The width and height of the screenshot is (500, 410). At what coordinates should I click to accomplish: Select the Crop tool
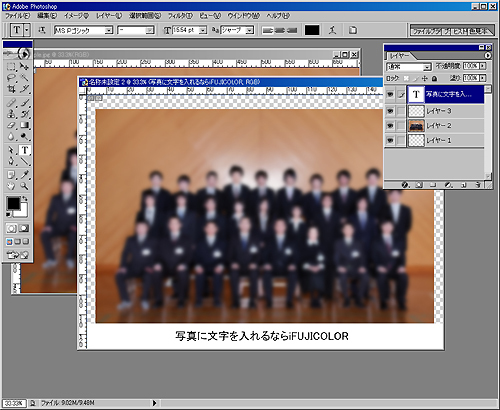pos(11,89)
